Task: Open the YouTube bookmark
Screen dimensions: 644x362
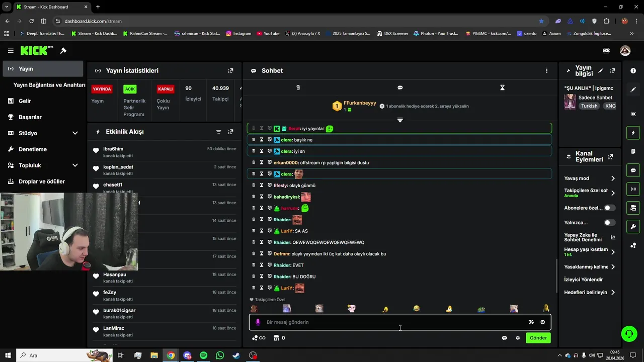Action: [268, 34]
